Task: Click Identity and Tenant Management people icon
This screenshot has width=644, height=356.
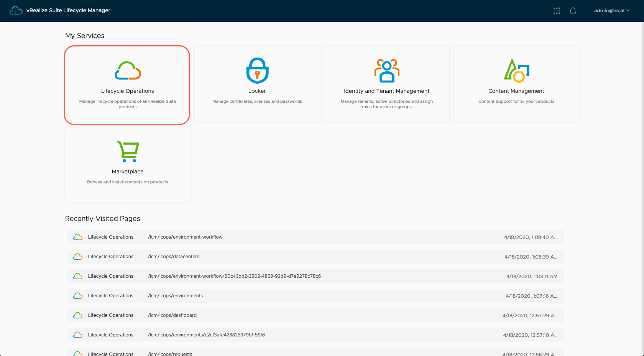Action: 386,71
